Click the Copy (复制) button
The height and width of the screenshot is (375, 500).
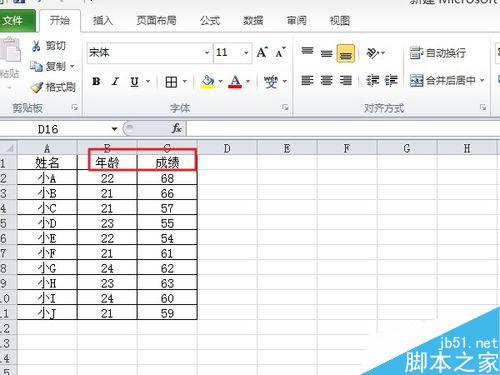tap(48, 66)
